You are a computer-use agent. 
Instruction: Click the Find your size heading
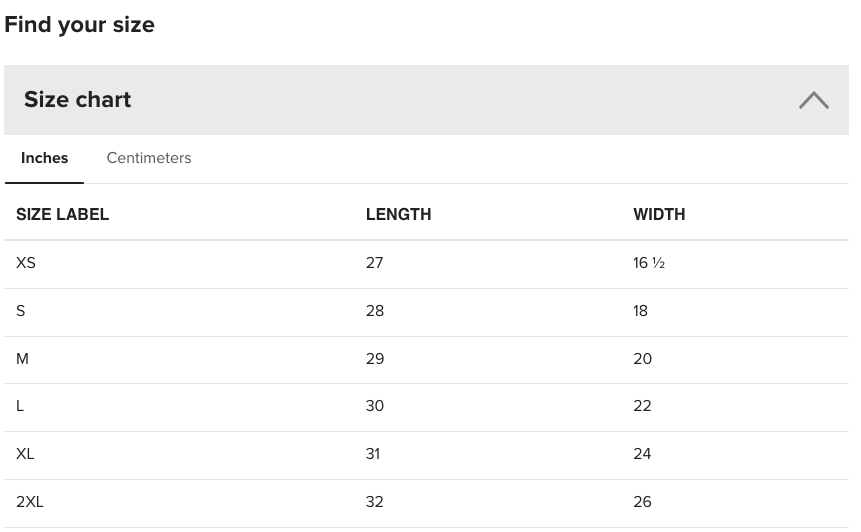click(80, 25)
